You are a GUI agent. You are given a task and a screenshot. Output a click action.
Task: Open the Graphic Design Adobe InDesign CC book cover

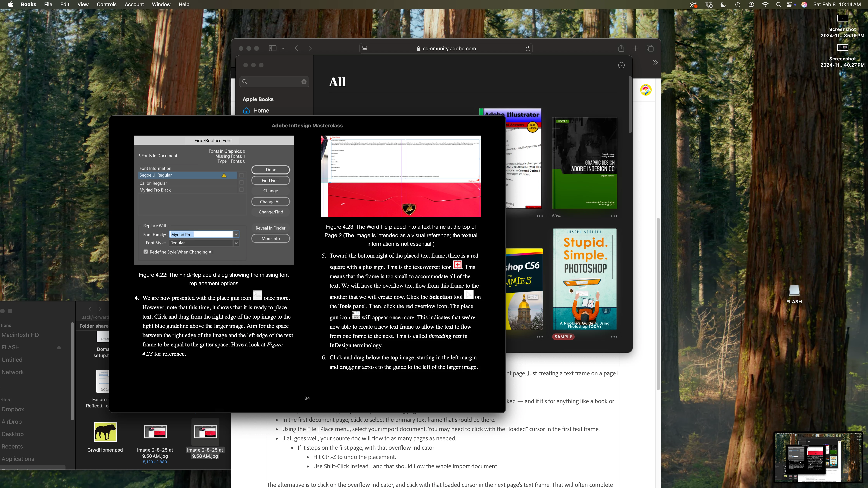coord(584,163)
